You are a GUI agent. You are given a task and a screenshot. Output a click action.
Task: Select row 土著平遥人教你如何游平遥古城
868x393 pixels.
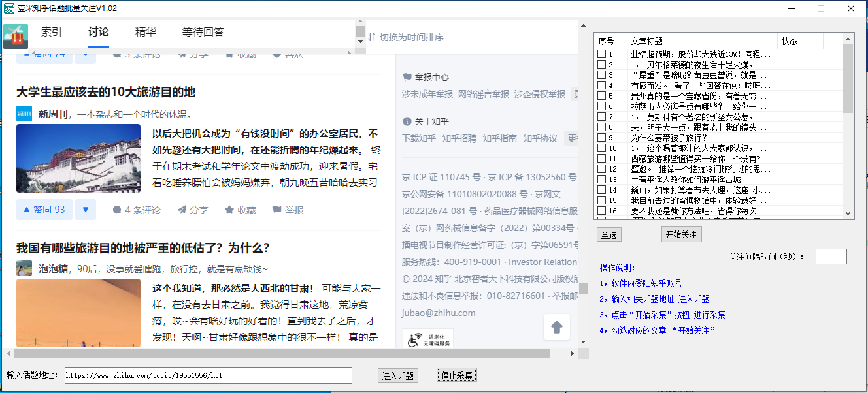pyautogui.click(x=718, y=180)
